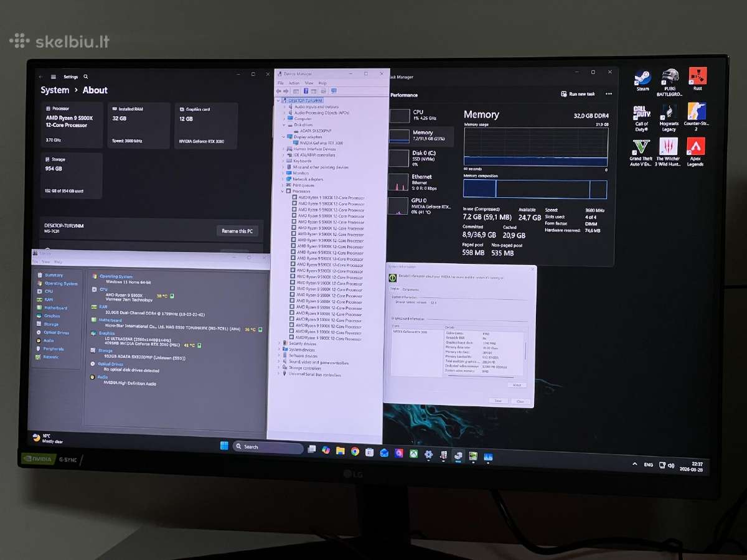This screenshot has width=747, height=560.
Task: Collapse the Disk drives node
Action: click(284, 124)
